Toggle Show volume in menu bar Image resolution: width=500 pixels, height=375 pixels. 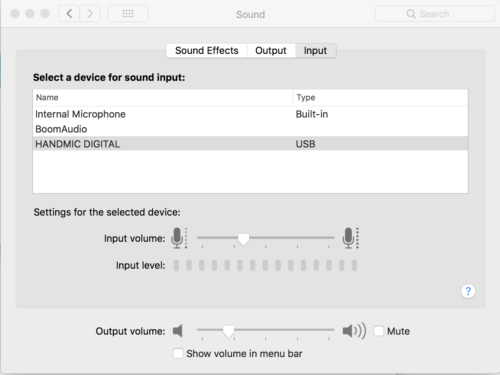point(178,353)
